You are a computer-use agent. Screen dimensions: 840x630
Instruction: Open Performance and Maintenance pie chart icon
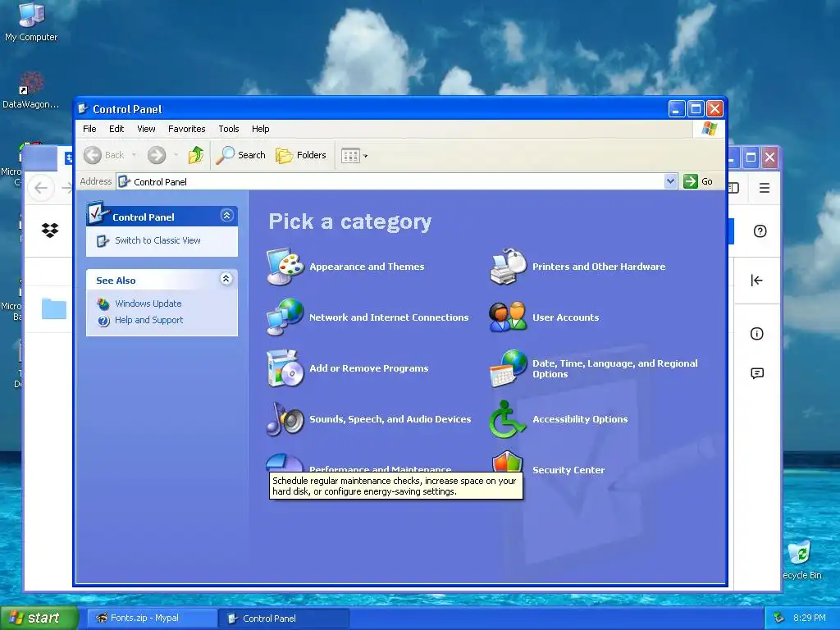pyautogui.click(x=285, y=463)
